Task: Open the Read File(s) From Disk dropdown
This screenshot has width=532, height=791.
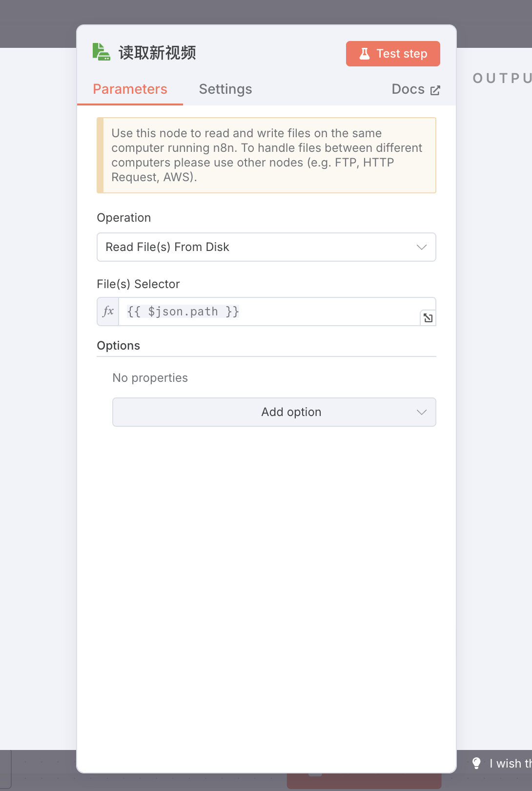Action: tap(266, 247)
